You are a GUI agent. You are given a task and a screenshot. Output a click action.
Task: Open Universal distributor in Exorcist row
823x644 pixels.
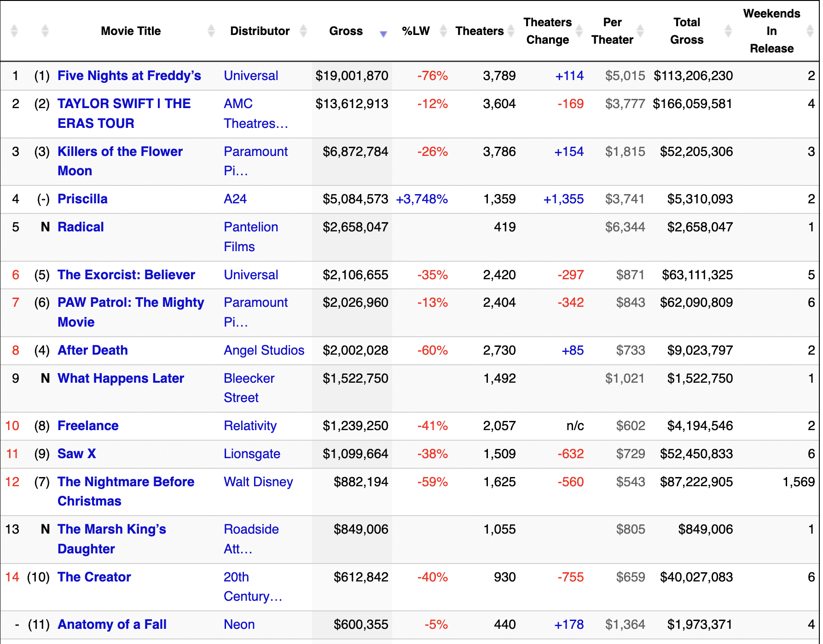[x=251, y=275]
